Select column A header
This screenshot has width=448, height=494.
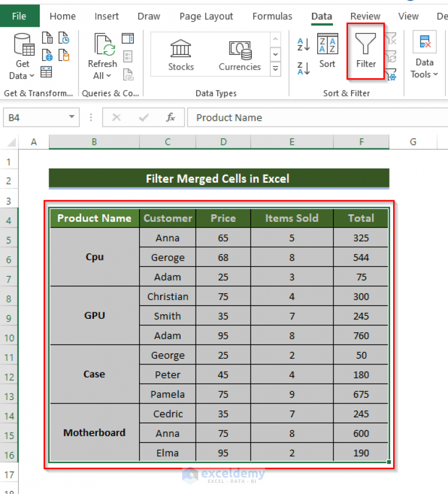tap(34, 142)
